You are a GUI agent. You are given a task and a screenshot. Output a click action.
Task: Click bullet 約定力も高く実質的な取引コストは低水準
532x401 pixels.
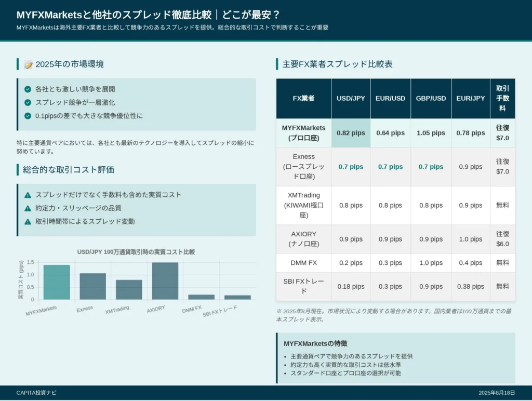[x=345, y=365]
